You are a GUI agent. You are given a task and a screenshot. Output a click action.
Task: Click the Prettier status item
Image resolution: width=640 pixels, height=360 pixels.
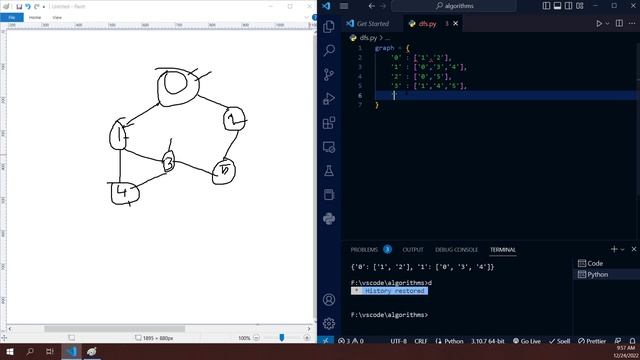click(x=592, y=341)
